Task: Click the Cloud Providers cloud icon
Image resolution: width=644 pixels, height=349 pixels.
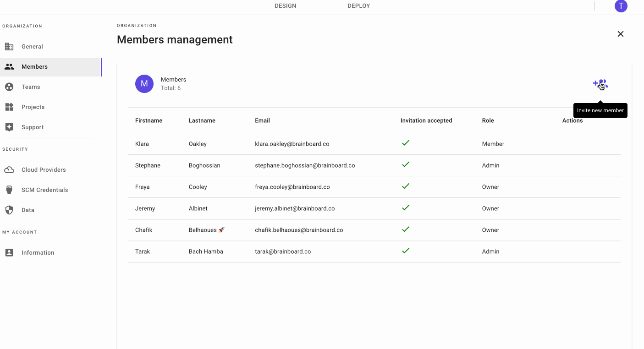Action: coord(9,169)
